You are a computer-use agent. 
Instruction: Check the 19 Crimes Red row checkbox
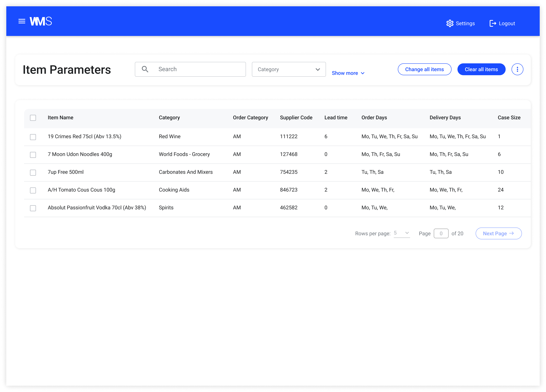(33, 137)
